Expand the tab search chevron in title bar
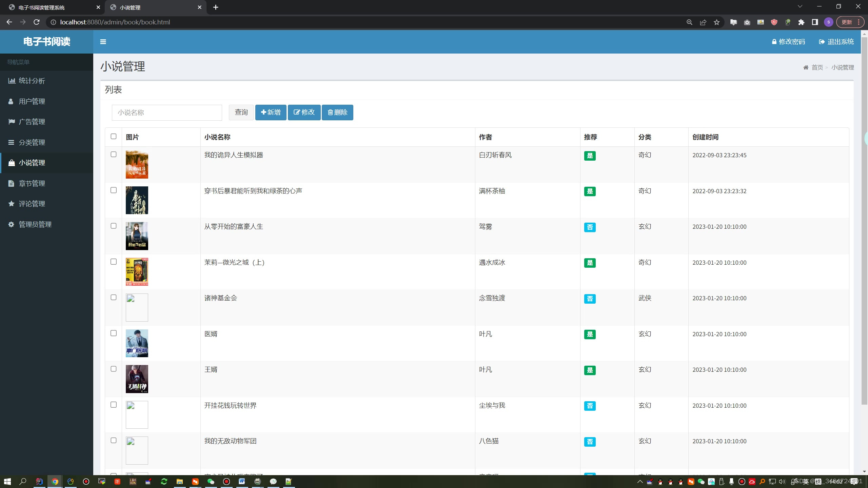Viewport: 868px width, 488px height. point(800,6)
